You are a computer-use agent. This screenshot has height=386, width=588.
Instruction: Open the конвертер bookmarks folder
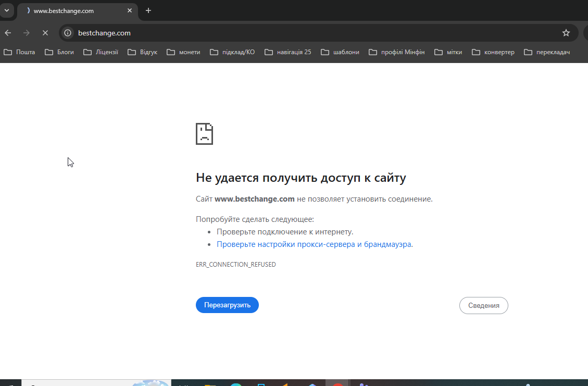point(493,52)
